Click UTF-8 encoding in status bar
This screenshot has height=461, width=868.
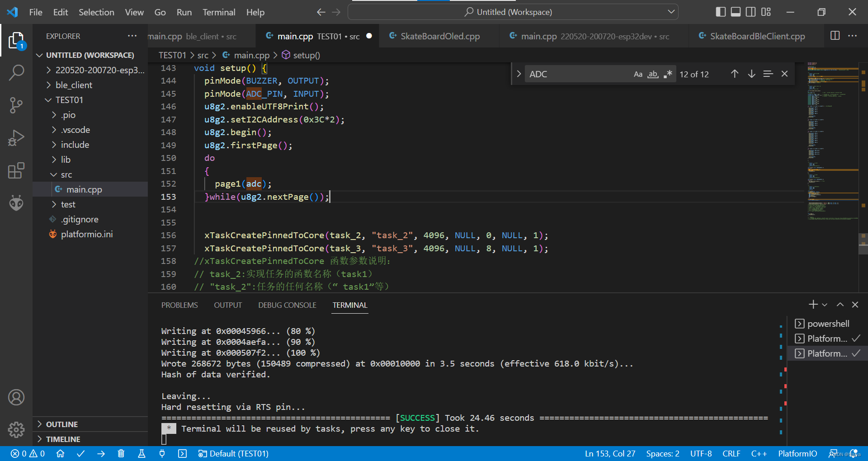tap(701, 453)
